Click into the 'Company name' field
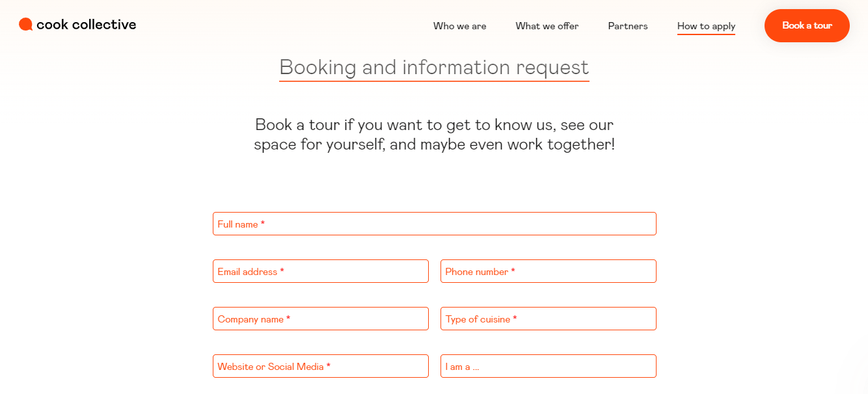Screen dimensions: 868x394 (321, 319)
